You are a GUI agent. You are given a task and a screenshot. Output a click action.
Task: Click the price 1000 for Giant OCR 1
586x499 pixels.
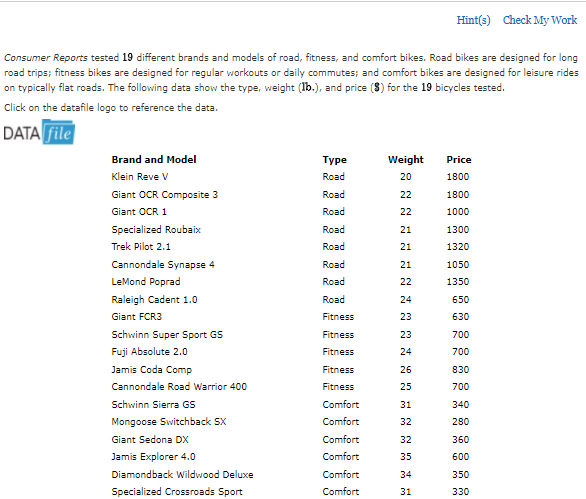tap(457, 212)
